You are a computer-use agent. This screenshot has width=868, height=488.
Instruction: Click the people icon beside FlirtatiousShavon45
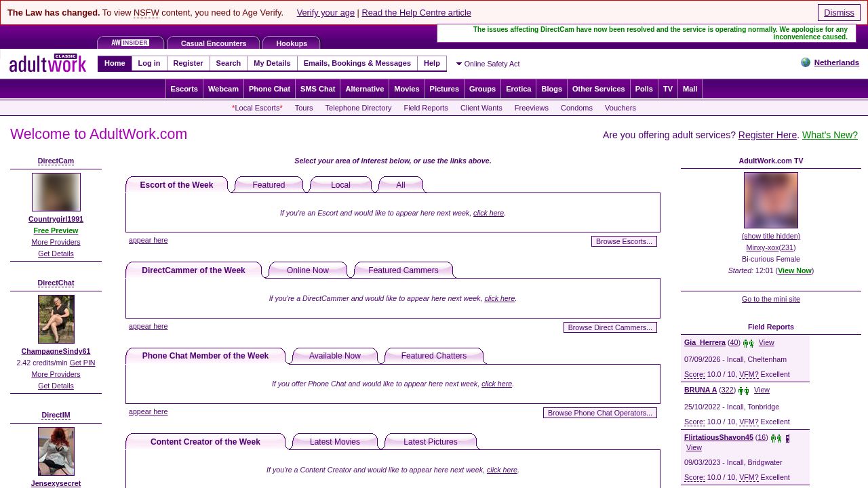pyautogui.click(x=776, y=439)
